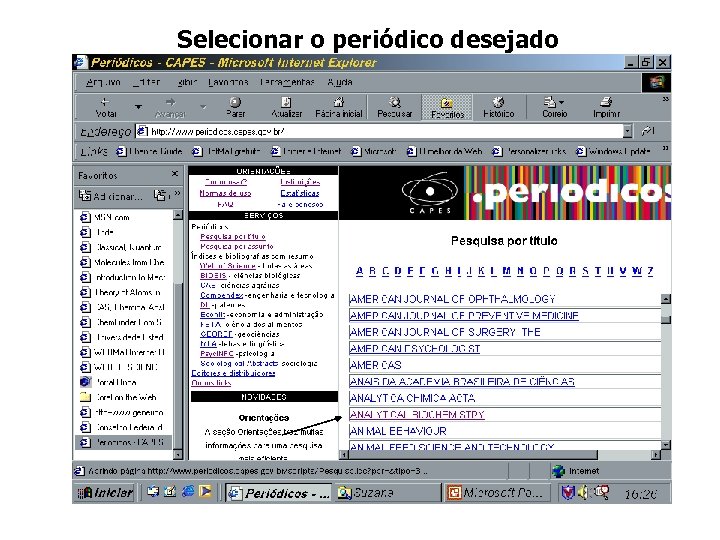This screenshot has width=720, height=540.
Task: Open the Favoritos menu in menu bar
Action: 228,83
